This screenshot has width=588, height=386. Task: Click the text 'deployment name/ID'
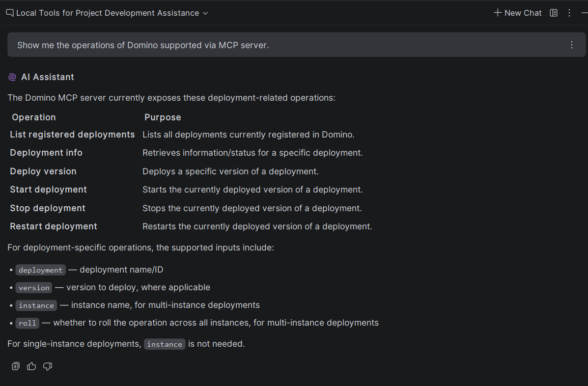121,270
